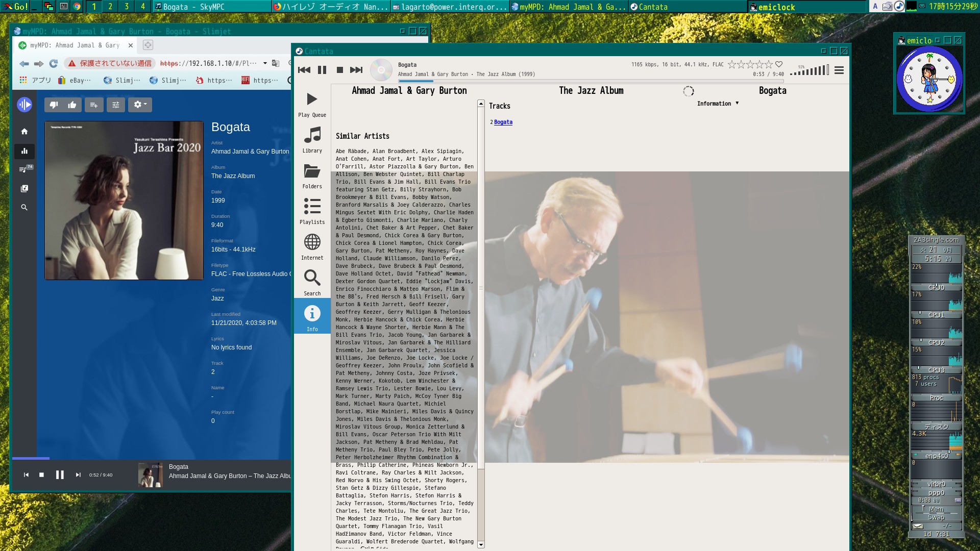This screenshot has width=980, height=551.
Task: Toggle pause in myMPD footer player
Action: pos(60,475)
